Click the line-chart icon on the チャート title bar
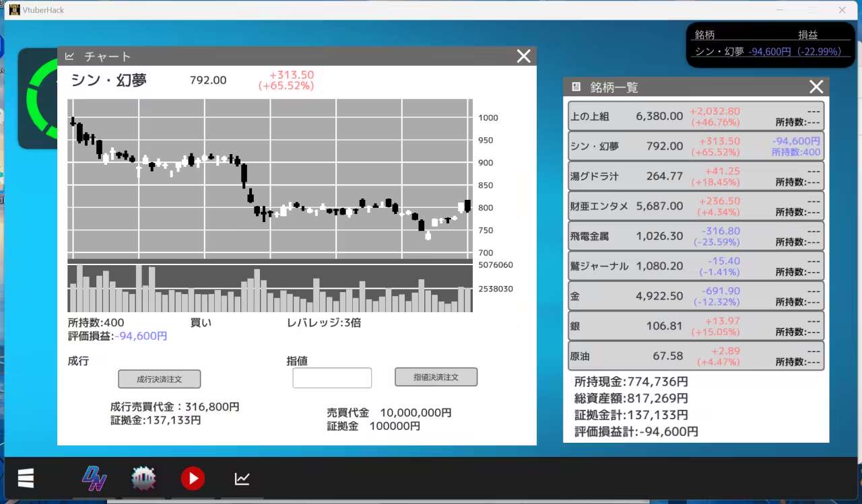This screenshot has width=862, height=504. point(69,56)
